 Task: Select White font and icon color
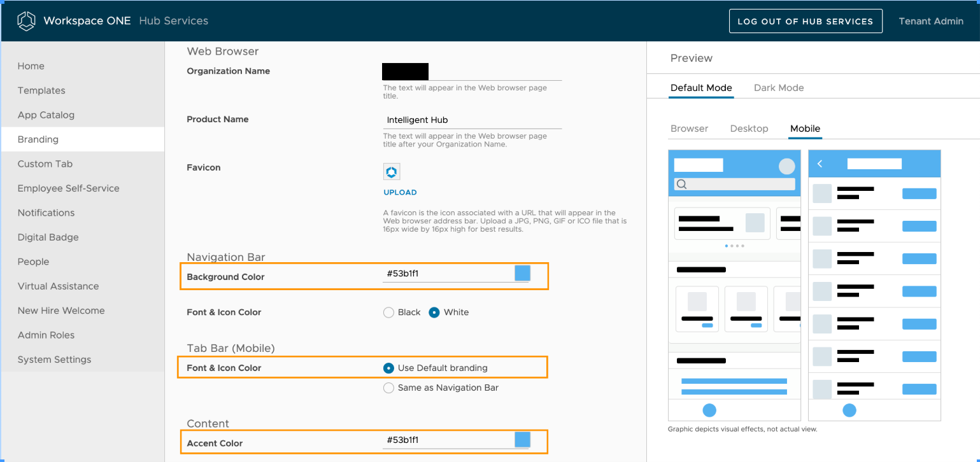point(434,312)
